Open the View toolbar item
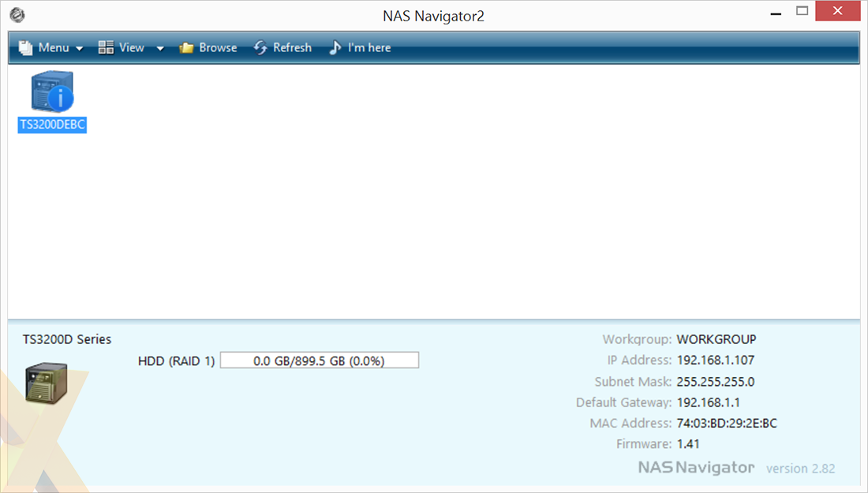868x493 pixels. pos(131,47)
